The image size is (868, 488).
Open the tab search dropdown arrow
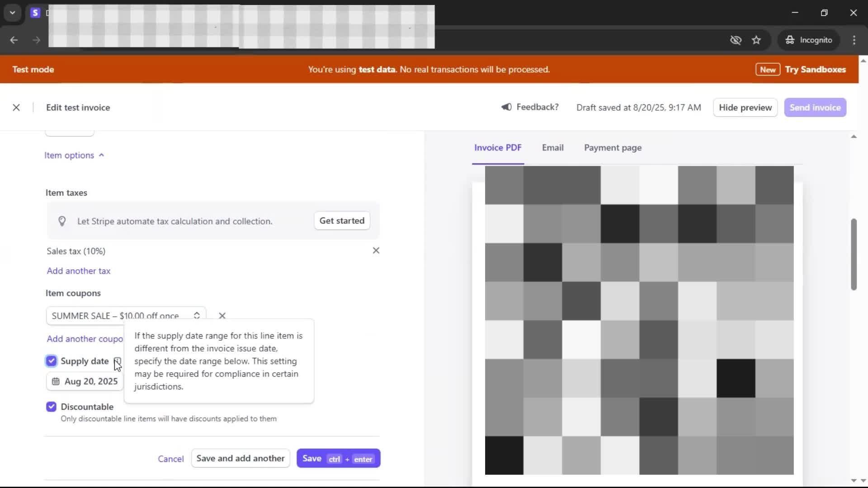pyautogui.click(x=13, y=13)
